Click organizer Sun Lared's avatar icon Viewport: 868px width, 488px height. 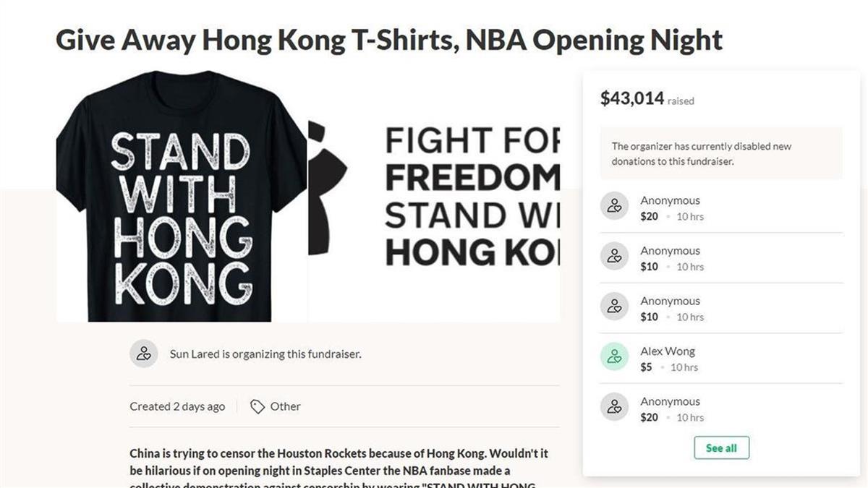(x=143, y=354)
